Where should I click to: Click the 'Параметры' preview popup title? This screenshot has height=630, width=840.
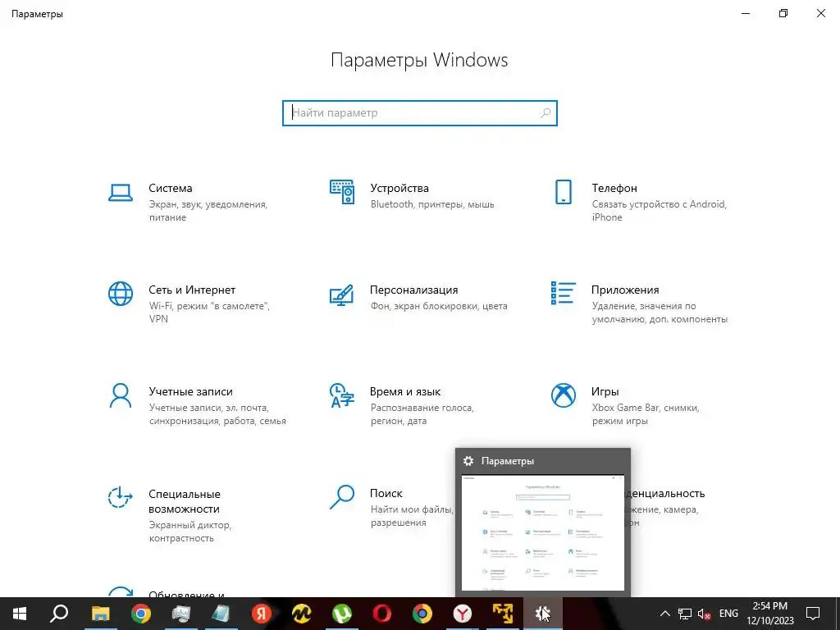click(x=507, y=461)
